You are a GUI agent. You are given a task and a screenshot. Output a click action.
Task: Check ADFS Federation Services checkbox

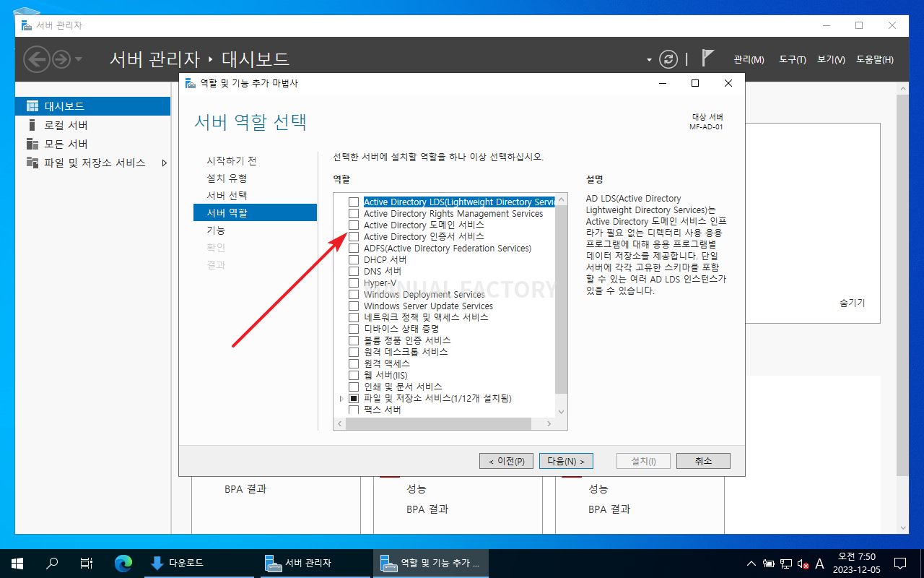354,249
